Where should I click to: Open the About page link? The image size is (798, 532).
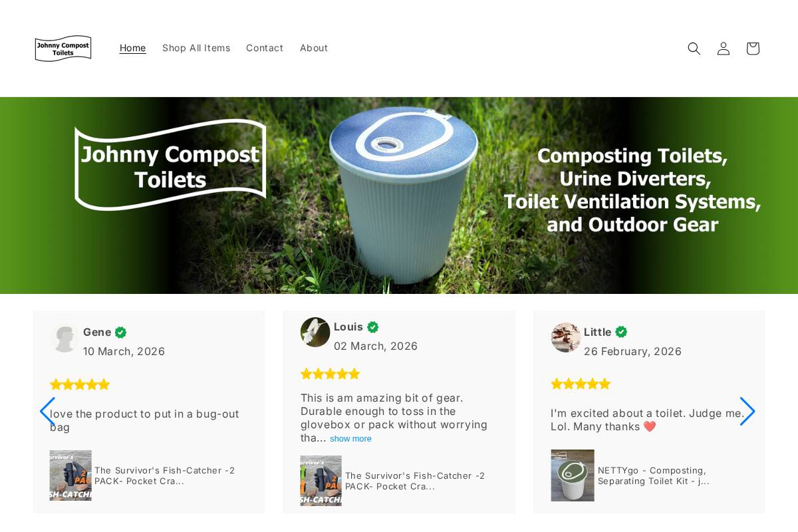314,47
